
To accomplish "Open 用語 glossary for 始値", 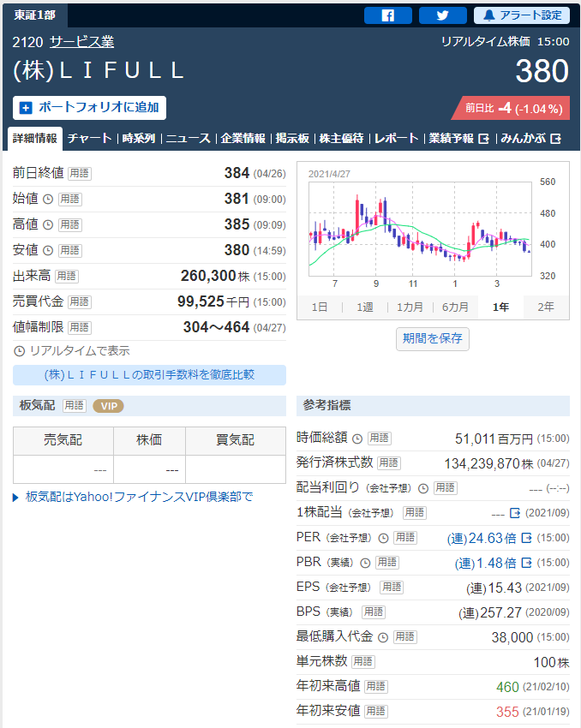I will [x=70, y=200].
